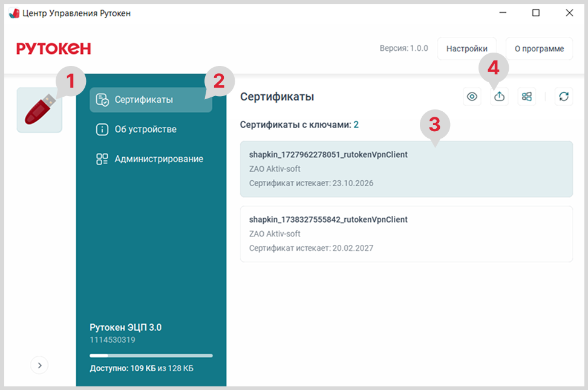The width and height of the screenshot is (588, 390).
Task: Switch to Об устройстве section
Action: [145, 129]
